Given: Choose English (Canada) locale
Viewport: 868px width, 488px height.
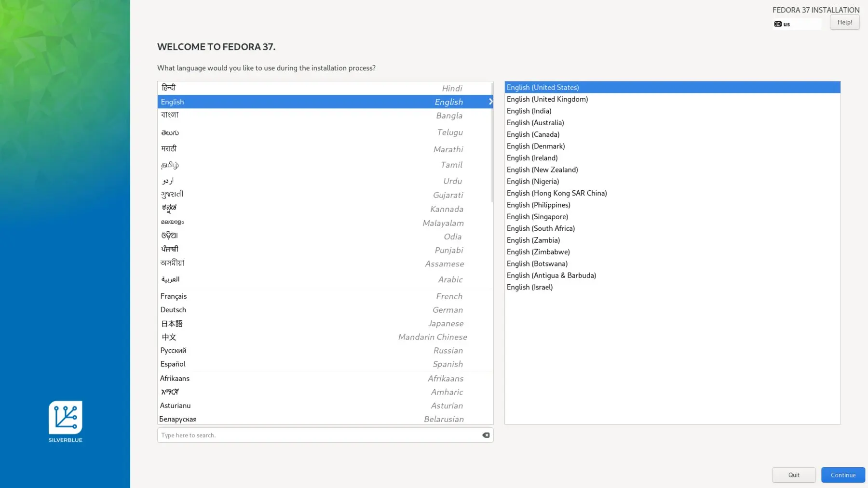Looking at the screenshot, I should 672,134.
